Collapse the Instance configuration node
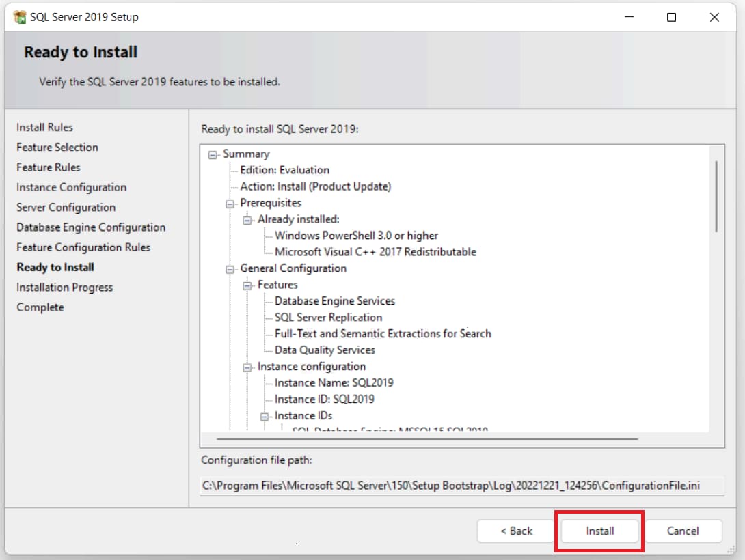745x560 pixels. pyautogui.click(x=247, y=367)
